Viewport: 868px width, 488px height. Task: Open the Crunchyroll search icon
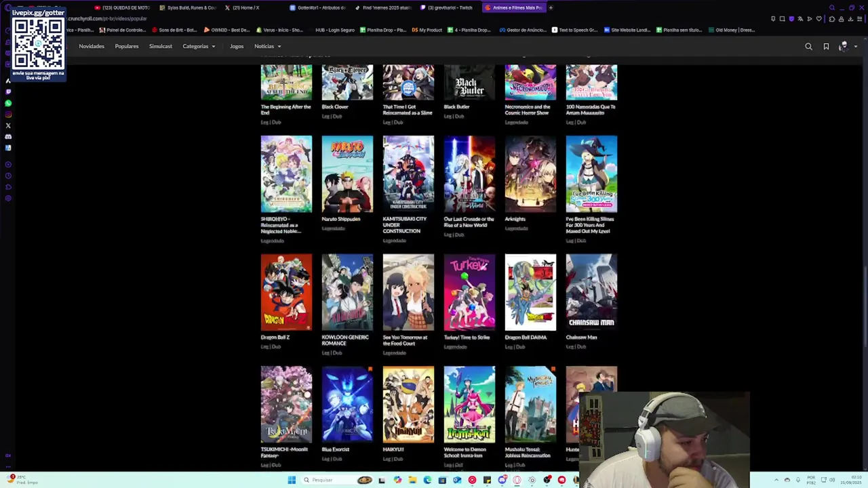[808, 47]
